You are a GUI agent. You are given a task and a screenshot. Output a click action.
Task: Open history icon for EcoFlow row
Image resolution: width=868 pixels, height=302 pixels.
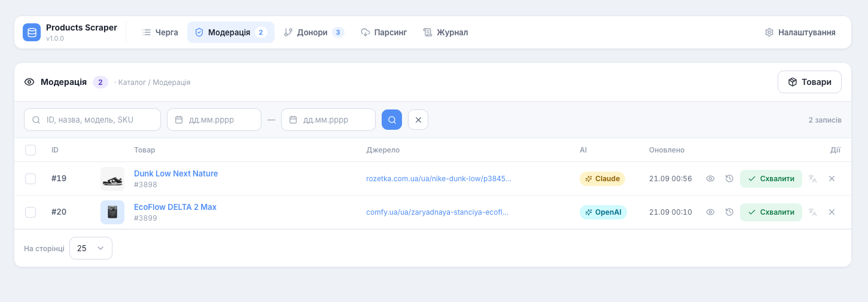point(729,212)
